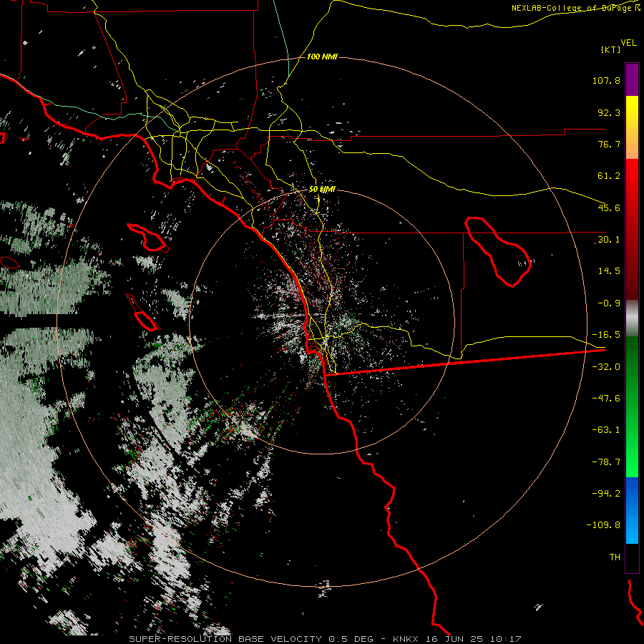The height and width of the screenshot is (644, 644).
Task: Click the Santa Catalina Island outline
Action: (148, 238)
